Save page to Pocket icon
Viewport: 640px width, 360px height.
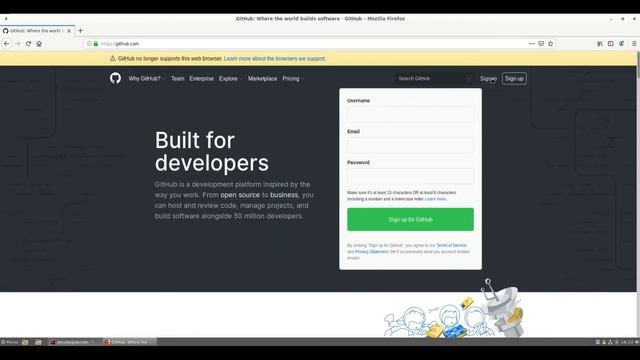[x=541, y=44]
